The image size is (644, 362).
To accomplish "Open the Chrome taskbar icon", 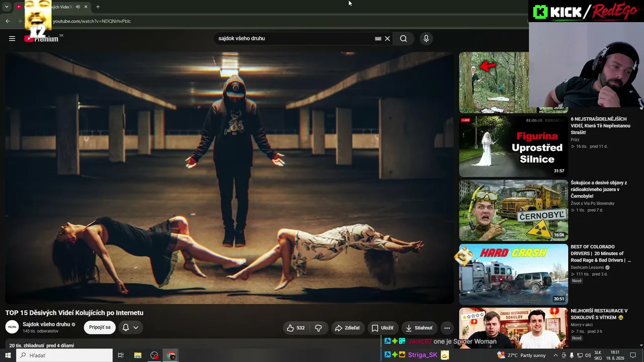I will coord(171,355).
